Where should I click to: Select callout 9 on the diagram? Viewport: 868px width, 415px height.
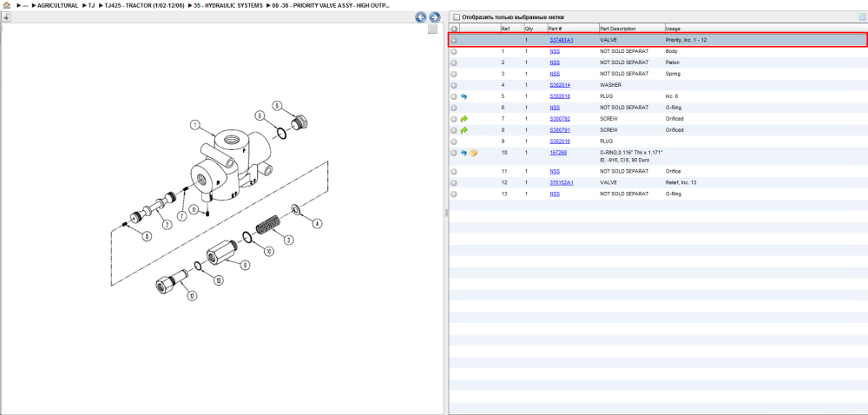244,265
